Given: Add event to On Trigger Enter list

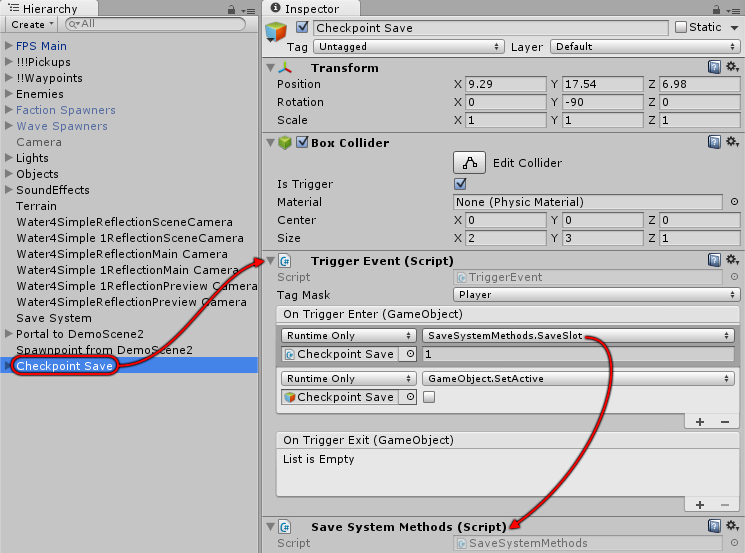Looking at the screenshot, I should pyautogui.click(x=700, y=422).
